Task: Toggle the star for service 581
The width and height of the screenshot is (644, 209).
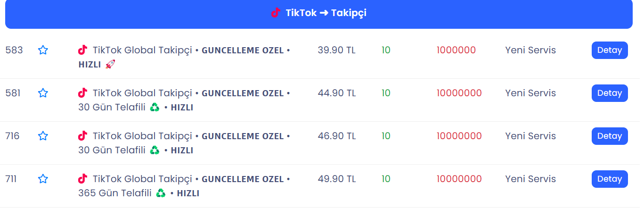Action: click(x=43, y=93)
